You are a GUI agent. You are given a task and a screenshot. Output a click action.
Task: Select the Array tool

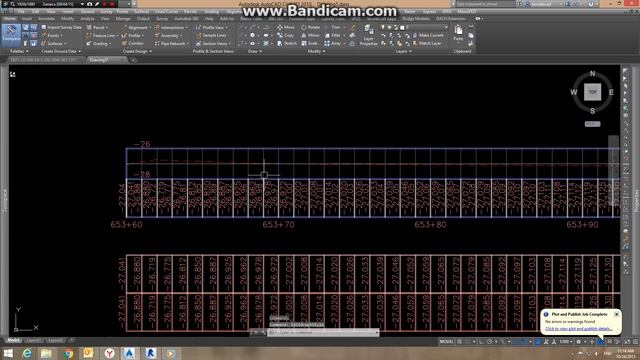click(x=333, y=43)
